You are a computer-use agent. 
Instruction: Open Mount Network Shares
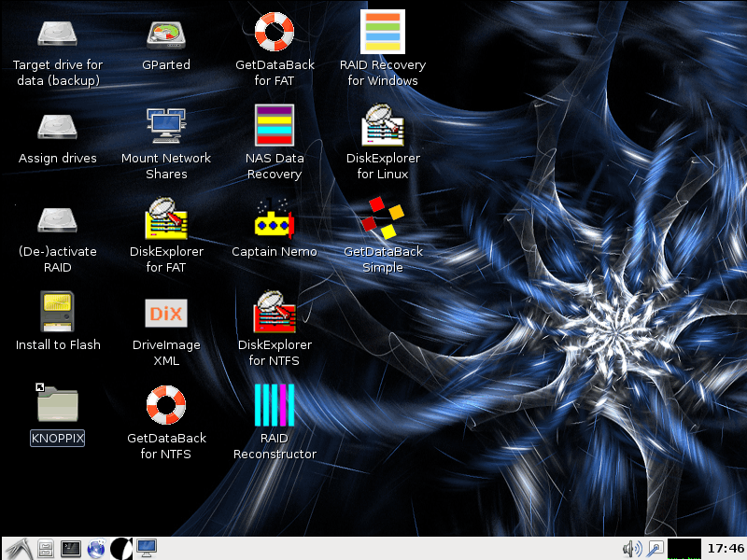165,126
